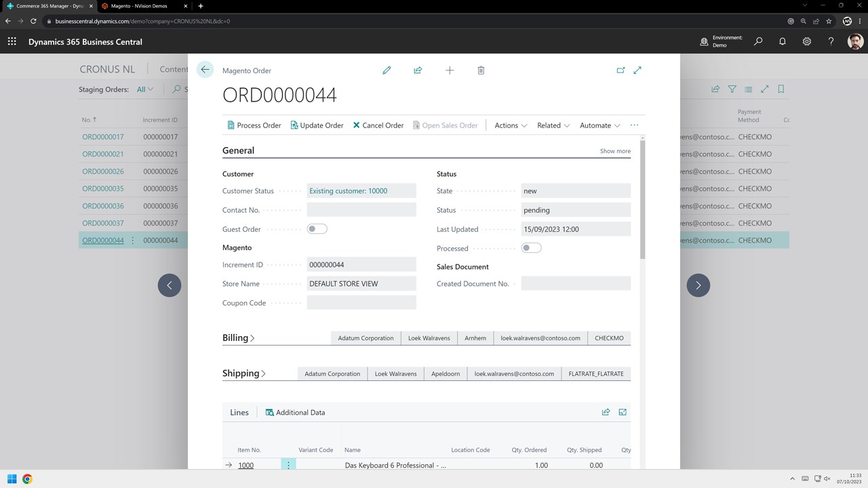Click the filter icon on the Staging Orders list
The width and height of the screenshot is (868, 488).
point(732,89)
